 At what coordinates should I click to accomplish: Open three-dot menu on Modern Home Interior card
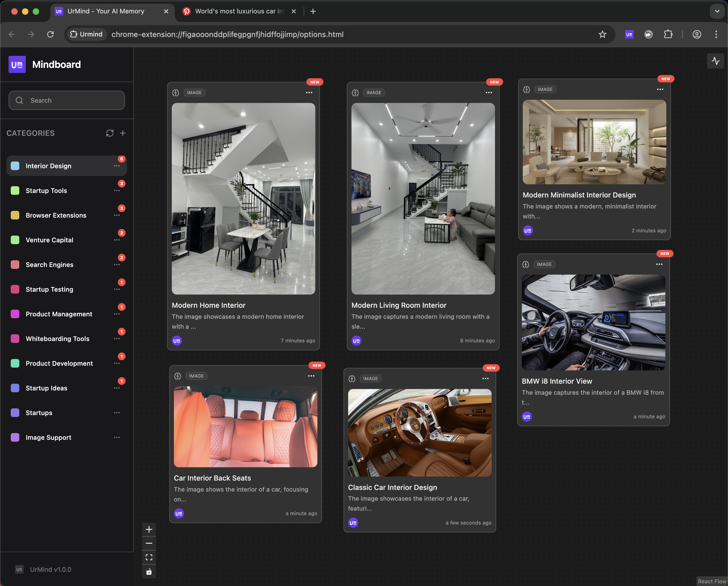tap(309, 93)
